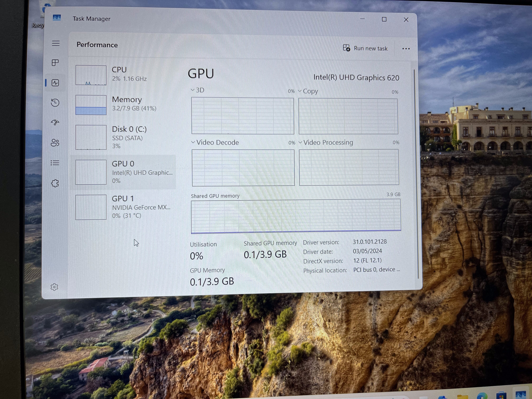Viewport: 532px width, 399px height.
Task: Click the PCI bus 0, device location value
Action: (377, 270)
